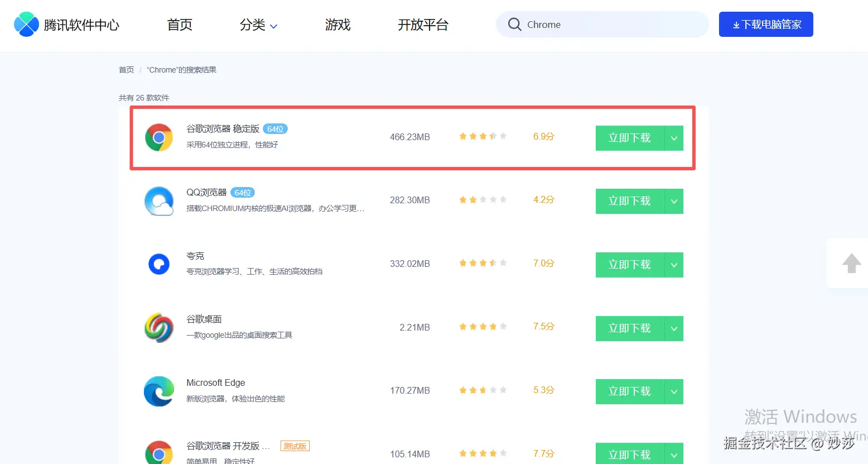Click 立即下载 for 谷歌浏览器 开发版

click(x=630, y=453)
